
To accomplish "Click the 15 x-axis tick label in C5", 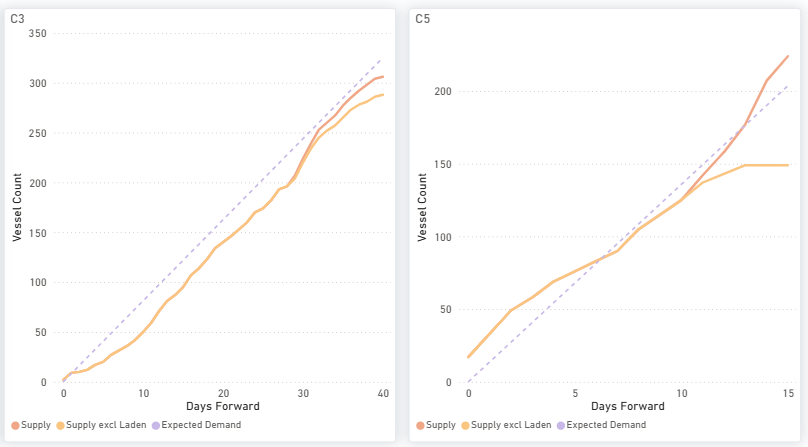I will (x=788, y=393).
